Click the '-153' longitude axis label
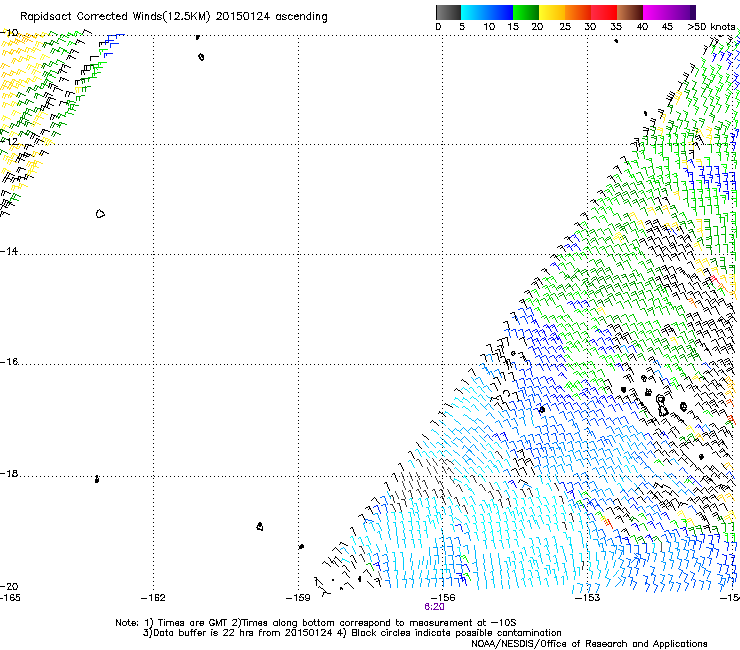Screen dimensions: 740x650 pos(588,598)
